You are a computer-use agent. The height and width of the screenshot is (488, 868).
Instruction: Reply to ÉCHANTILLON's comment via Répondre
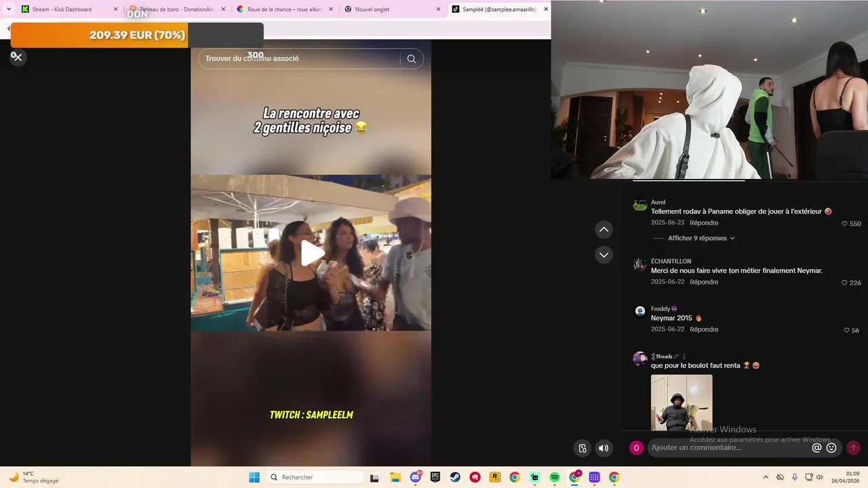pyautogui.click(x=704, y=282)
